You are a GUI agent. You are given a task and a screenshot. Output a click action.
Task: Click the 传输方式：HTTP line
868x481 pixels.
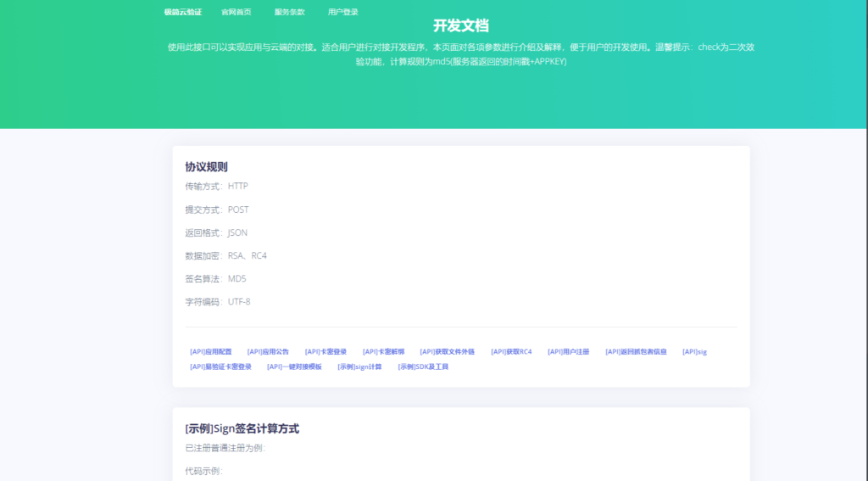pyautogui.click(x=216, y=186)
